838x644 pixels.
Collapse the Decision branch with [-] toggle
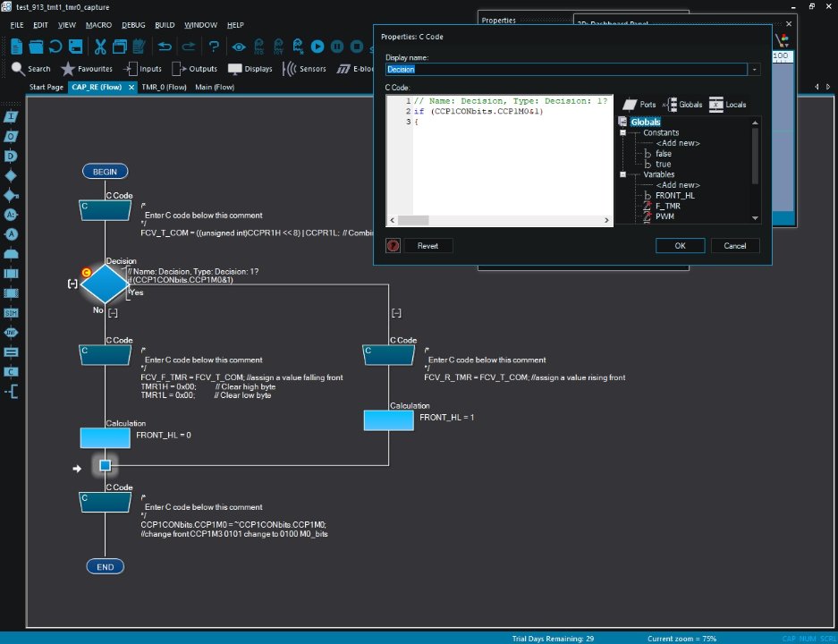(72, 284)
